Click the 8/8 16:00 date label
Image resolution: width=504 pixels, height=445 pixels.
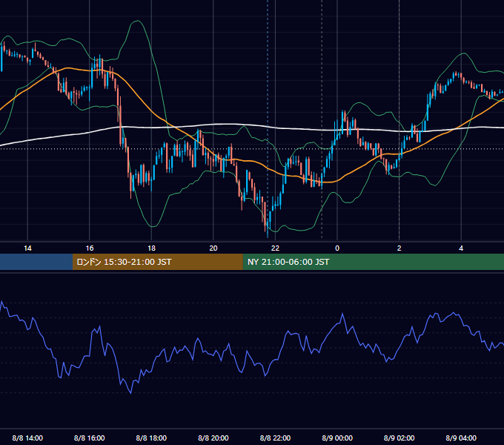click(90, 438)
